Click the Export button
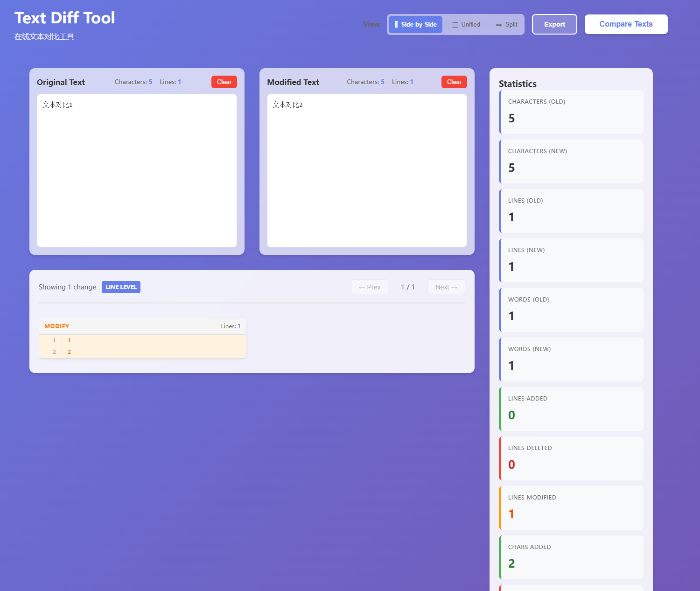 pyautogui.click(x=554, y=24)
